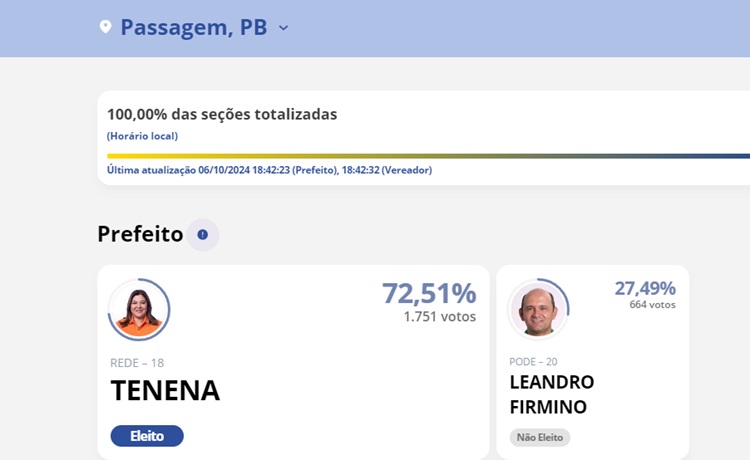
Task: Click the sections totalized progress bar
Action: click(428, 156)
